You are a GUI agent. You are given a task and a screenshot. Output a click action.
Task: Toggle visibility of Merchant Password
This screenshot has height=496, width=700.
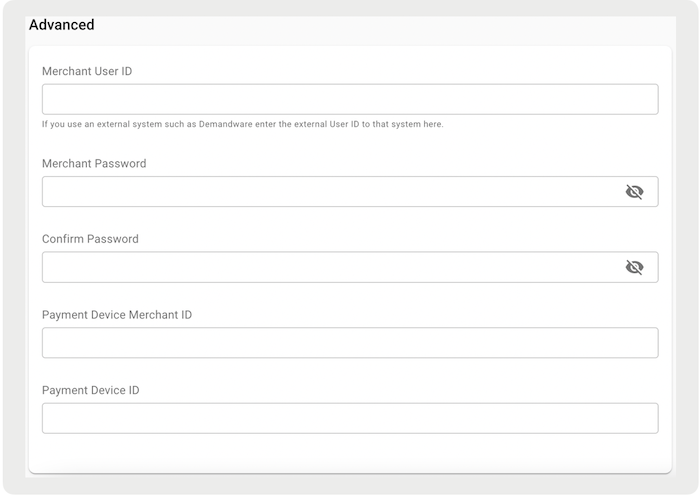[634, 192]
